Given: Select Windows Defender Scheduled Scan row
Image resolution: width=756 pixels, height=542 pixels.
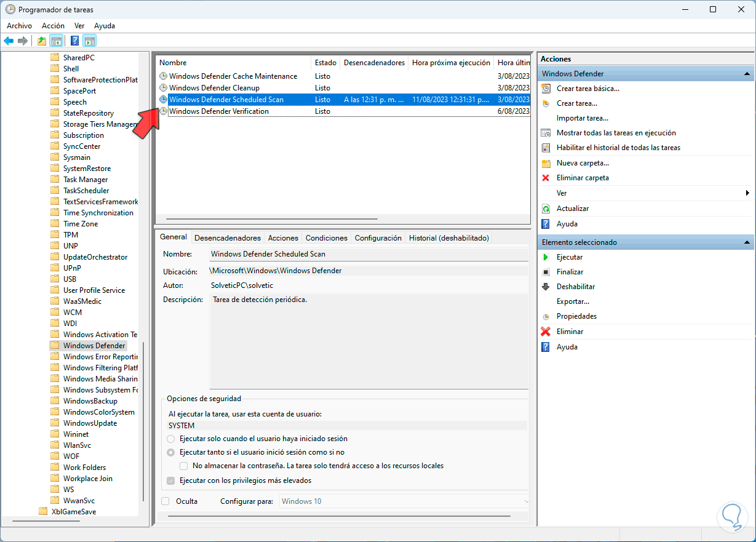Looking at the screenshot, I should (343, 100).
